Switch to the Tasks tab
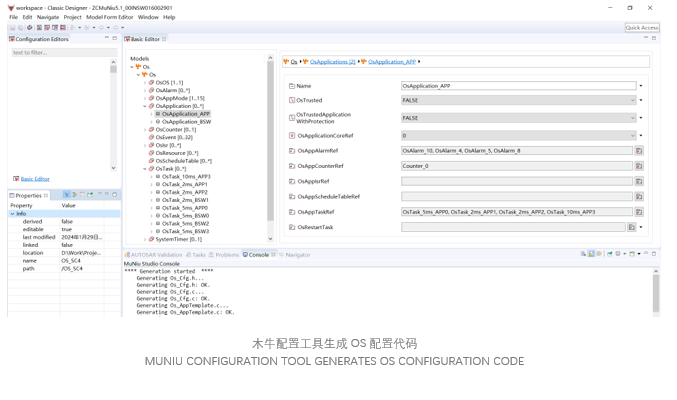 (196, 255)
